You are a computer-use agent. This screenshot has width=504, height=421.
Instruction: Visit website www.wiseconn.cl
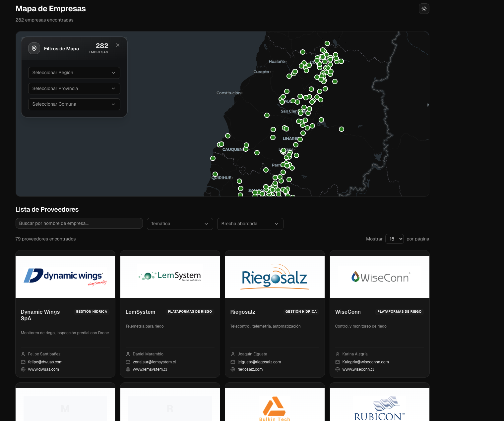(358, 369)
